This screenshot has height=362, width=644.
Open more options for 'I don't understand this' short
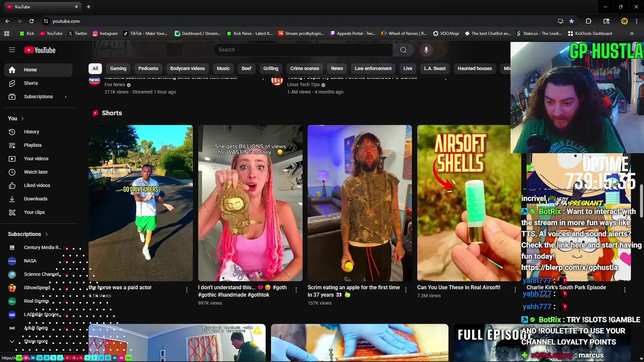[296, 290]
